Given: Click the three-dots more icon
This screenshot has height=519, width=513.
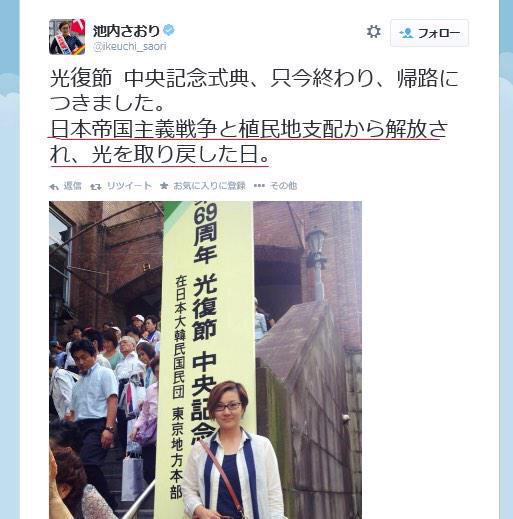Looking at the screenshot, I should (259, 186).
